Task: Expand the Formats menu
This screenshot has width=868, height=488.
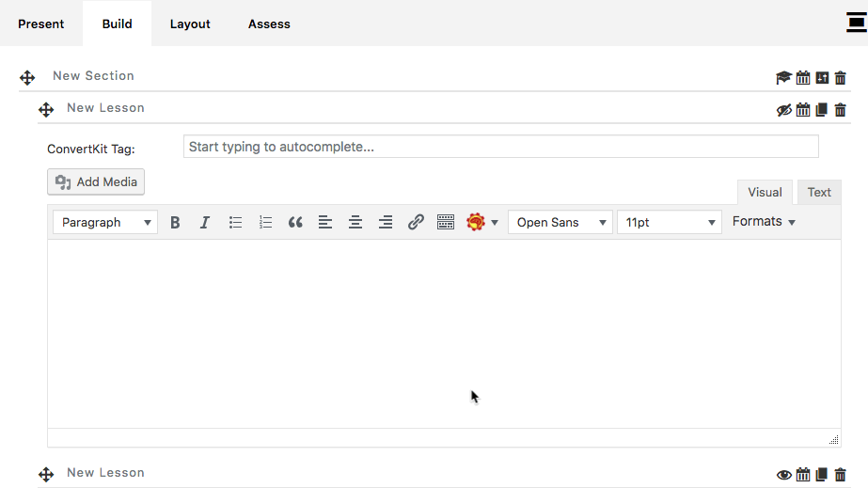Action: click(764, 222)
